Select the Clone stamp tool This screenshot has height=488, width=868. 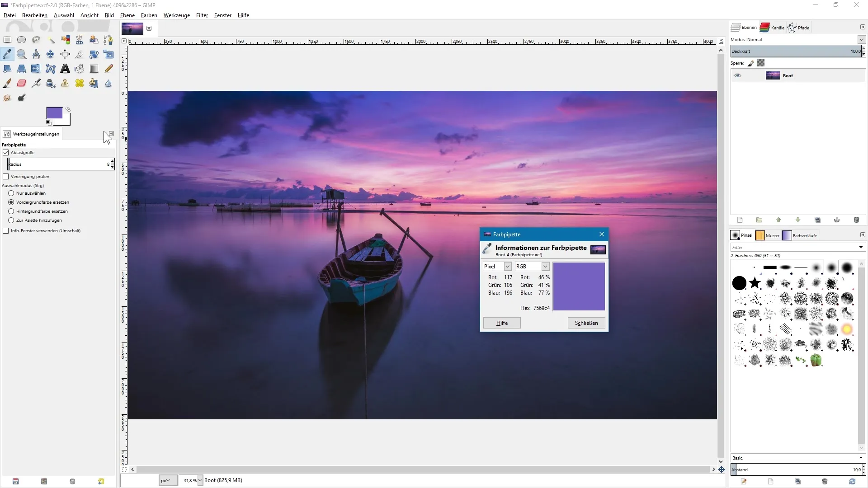(x=65, y=83)
